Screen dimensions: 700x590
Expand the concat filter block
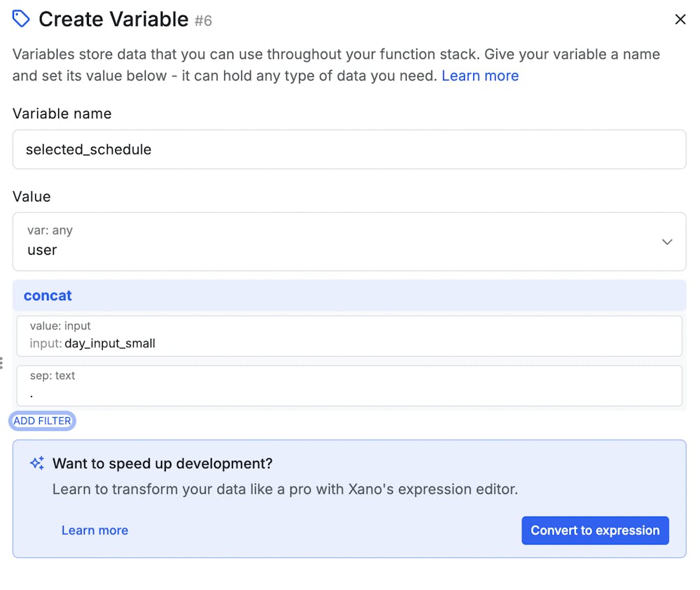48,295
